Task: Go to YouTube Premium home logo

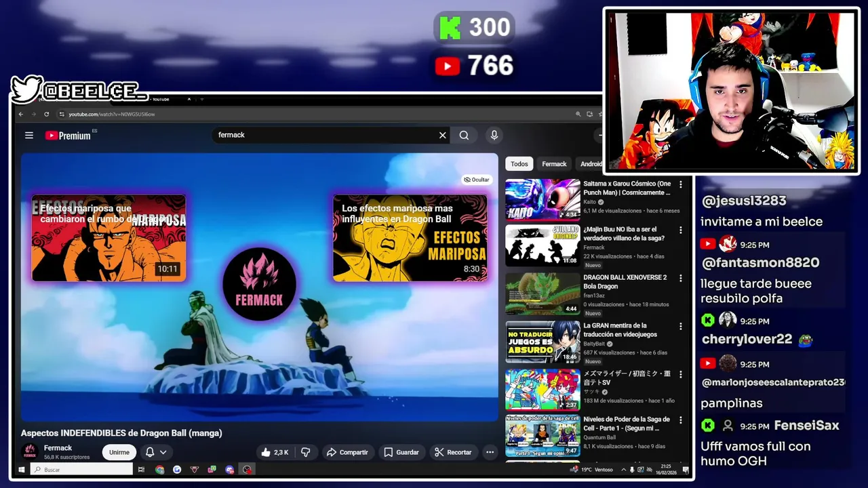Action: [x=68, y=136]
